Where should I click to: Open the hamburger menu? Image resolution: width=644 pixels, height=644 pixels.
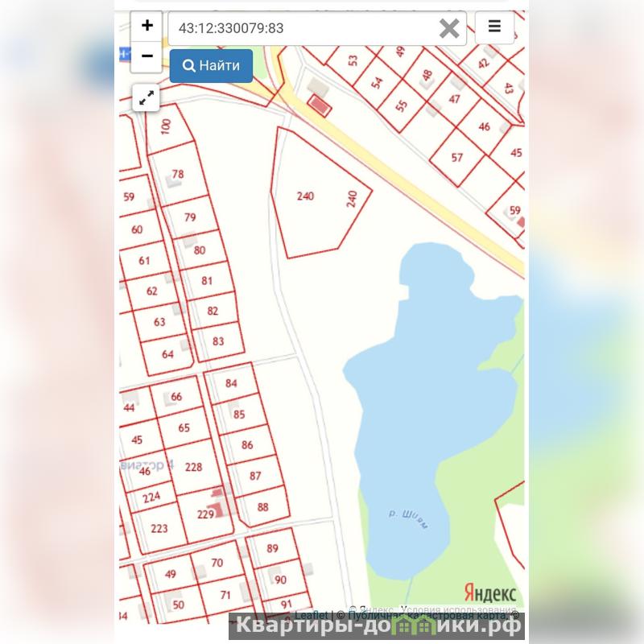(x=494, y=27)
